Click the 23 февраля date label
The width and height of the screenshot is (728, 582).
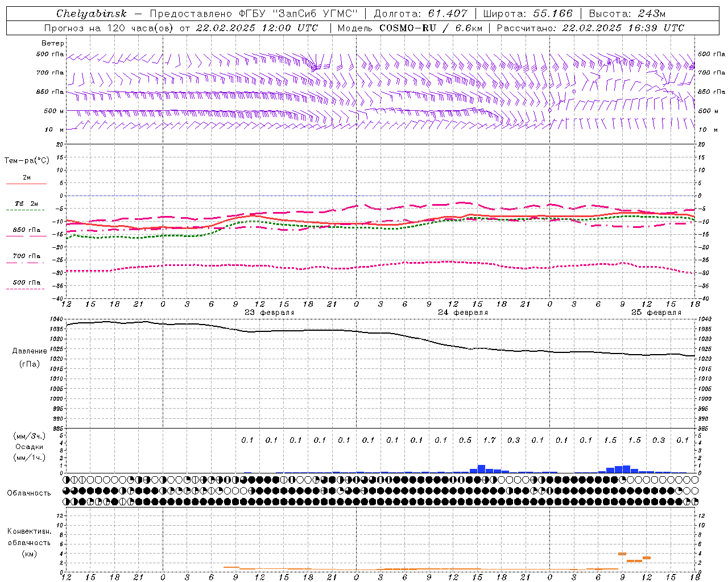click(270, 313)
